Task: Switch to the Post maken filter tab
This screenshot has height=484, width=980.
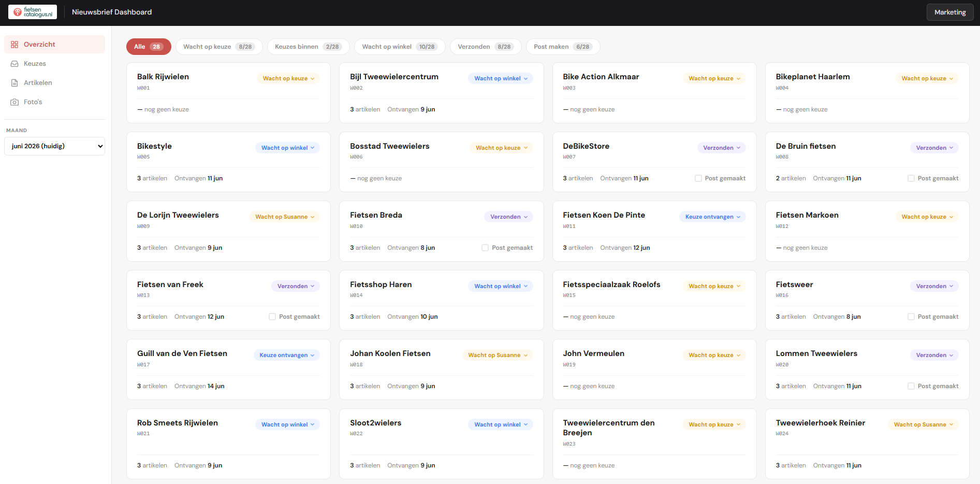Action: (563, 47)
